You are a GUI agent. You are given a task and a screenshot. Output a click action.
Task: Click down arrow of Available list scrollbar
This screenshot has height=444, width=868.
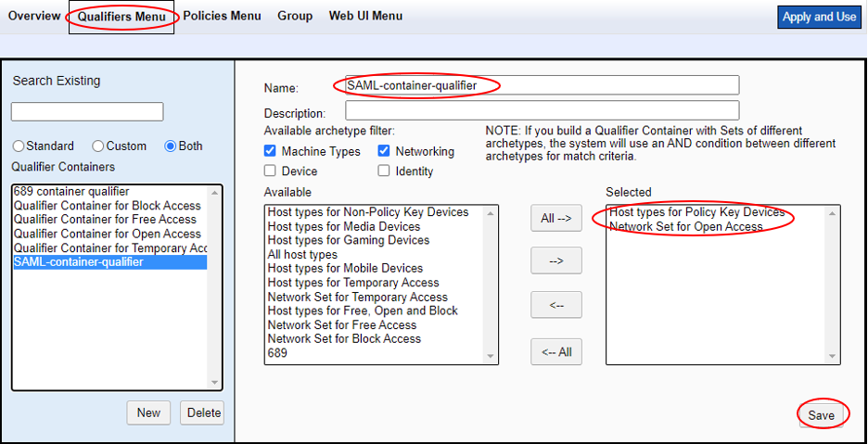click(x=491, y=357)
